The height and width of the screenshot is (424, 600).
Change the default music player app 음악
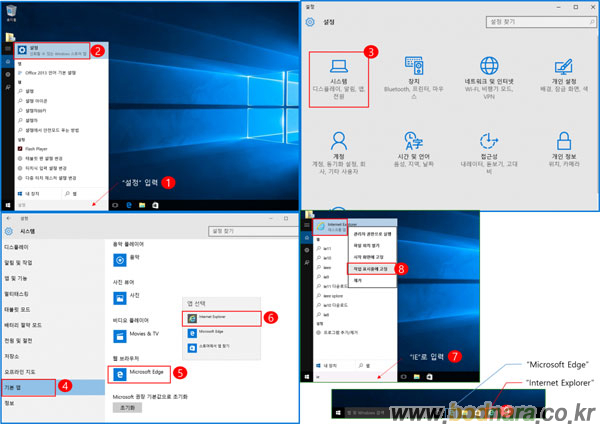[127, 260]
